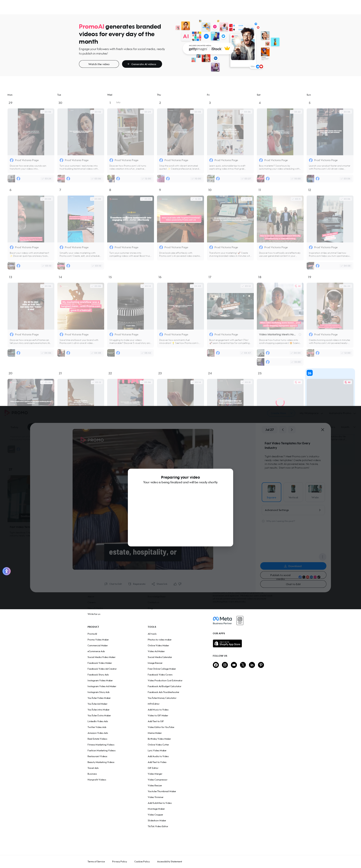Click the thumbs up icon below the video
Viewport: 361px width, 868px height.
(x=175, y=584)
